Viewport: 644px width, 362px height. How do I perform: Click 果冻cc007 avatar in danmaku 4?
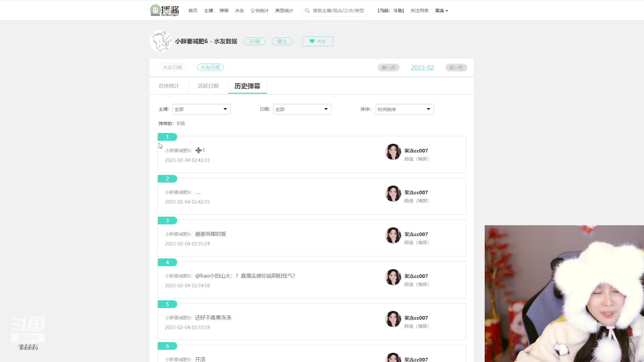(393, 277)
